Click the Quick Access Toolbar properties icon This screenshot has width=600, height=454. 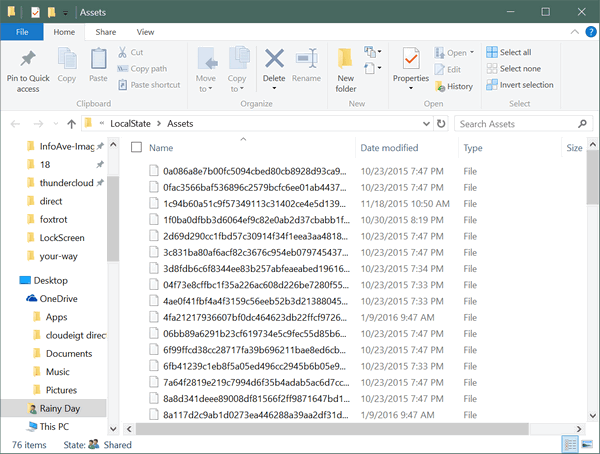[x=35, y=13]
